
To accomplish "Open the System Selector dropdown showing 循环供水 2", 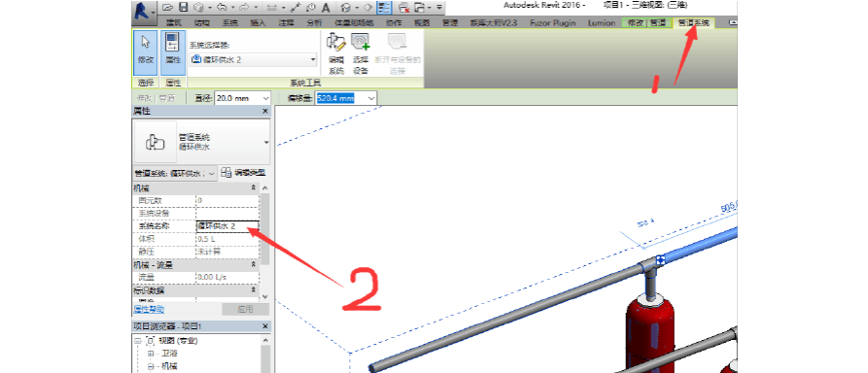I will [x=254, y=59].
